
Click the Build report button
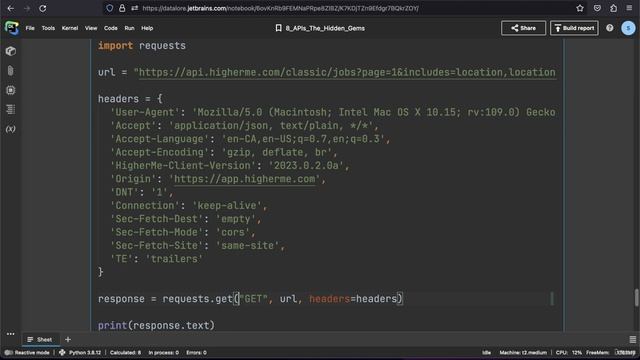[x=574, y=28]
